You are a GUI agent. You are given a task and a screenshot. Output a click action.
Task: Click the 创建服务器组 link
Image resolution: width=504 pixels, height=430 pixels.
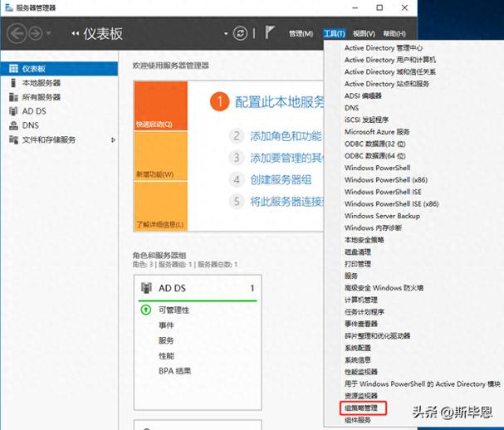tap(281, 179)
